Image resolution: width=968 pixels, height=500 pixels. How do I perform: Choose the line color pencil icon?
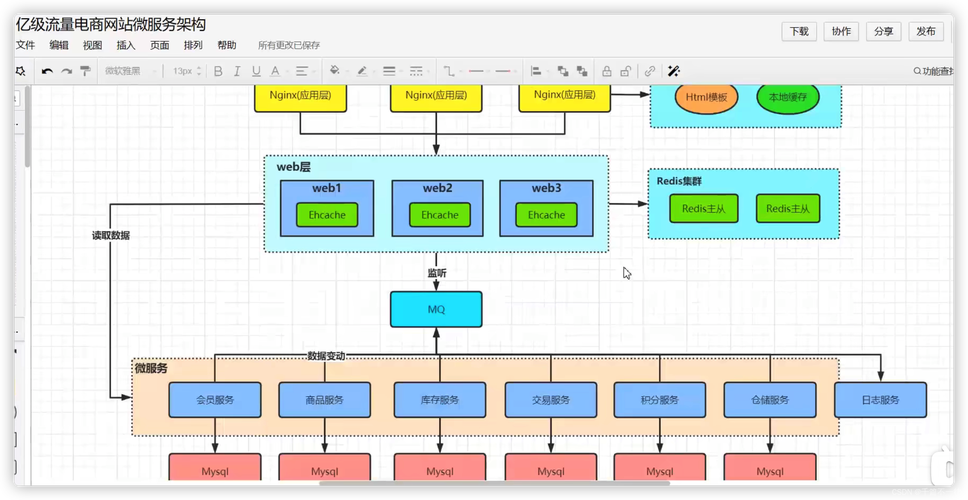tap(362, 72)
